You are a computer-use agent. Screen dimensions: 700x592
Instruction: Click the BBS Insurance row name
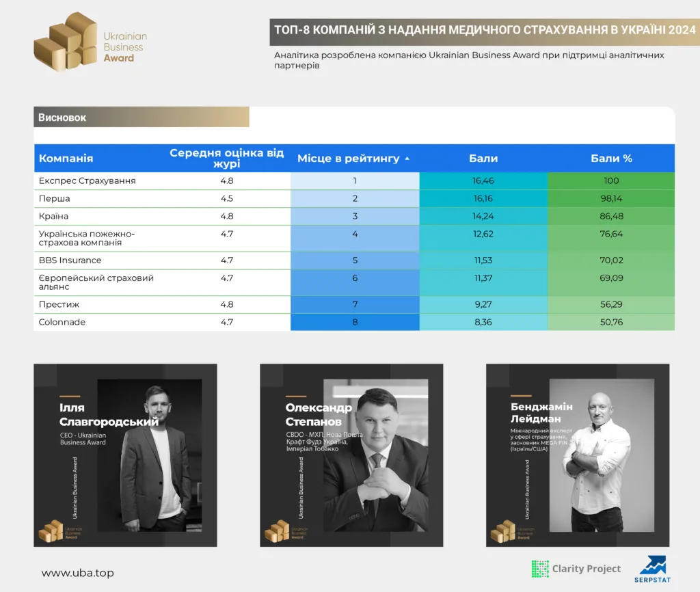[70, 260]
